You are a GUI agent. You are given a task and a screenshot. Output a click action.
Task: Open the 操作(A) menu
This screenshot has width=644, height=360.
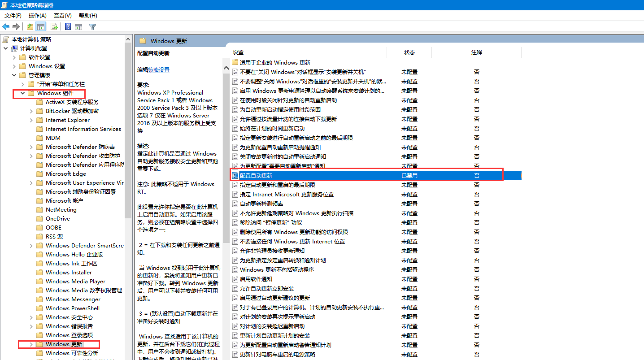(x=37, y=16)
